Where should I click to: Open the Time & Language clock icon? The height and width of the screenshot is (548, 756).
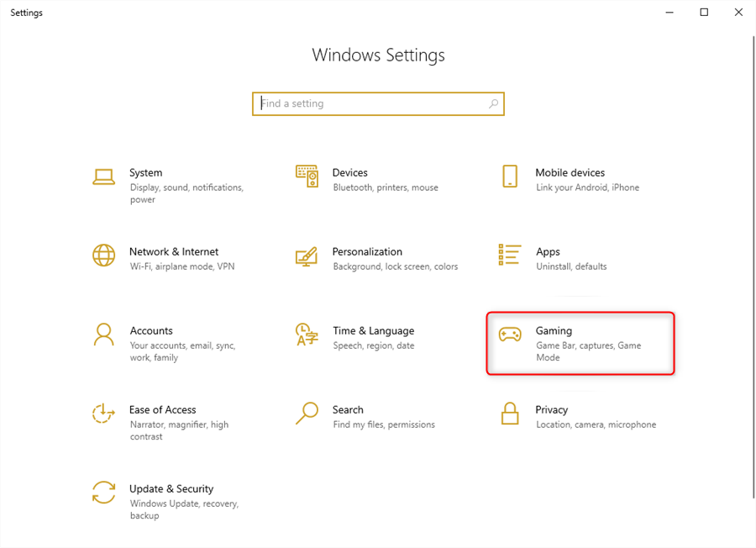(x=307, y=335)
